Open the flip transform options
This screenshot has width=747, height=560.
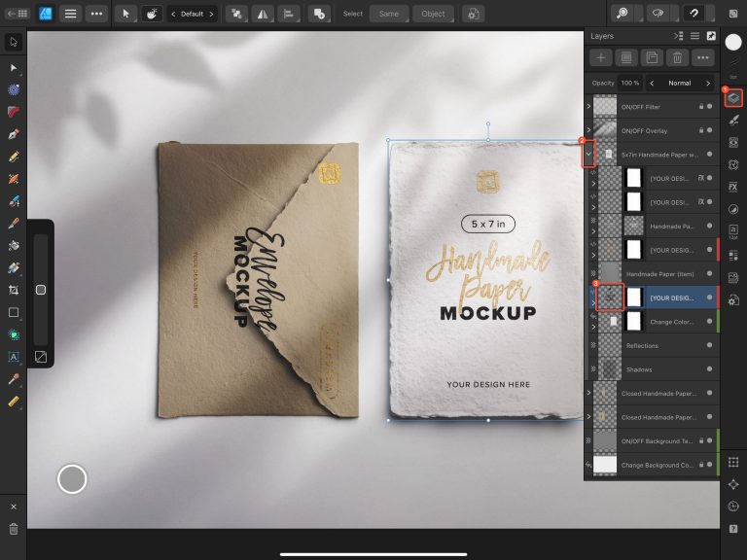pyautogui.click(x=263, y=14)
